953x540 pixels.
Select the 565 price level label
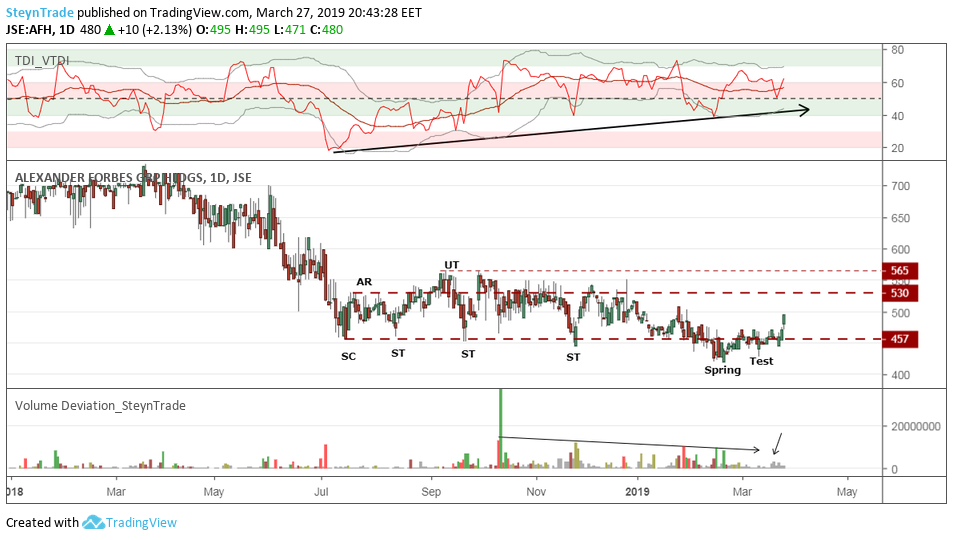[900, 271]
